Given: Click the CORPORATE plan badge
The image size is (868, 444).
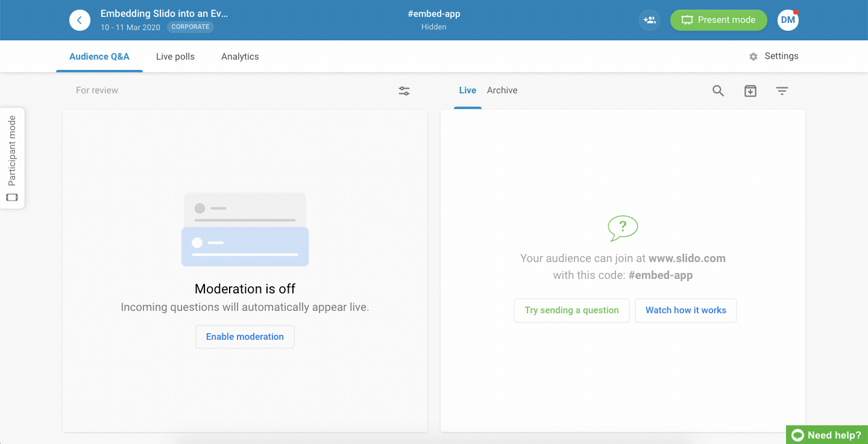Looking at the screenshot, I should (x=190, y=27).
